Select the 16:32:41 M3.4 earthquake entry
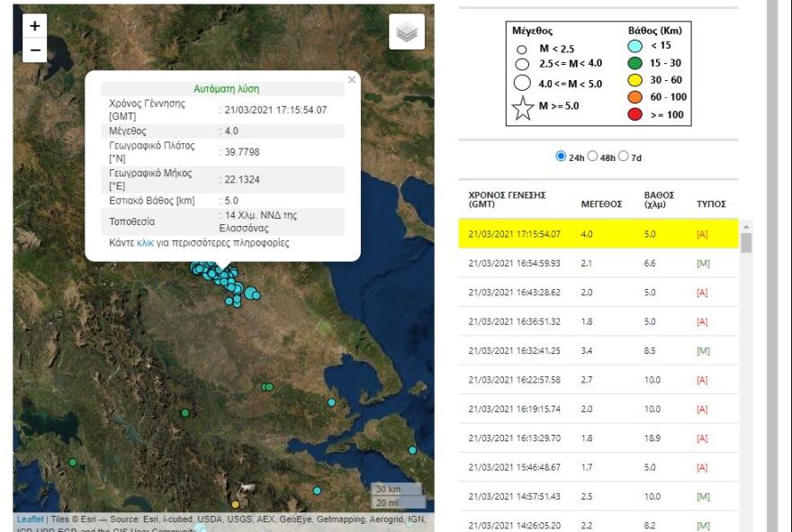 594,351
